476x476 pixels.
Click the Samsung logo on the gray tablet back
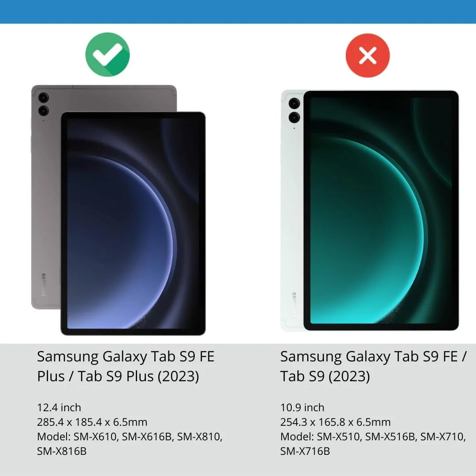[x=43, y=284]
